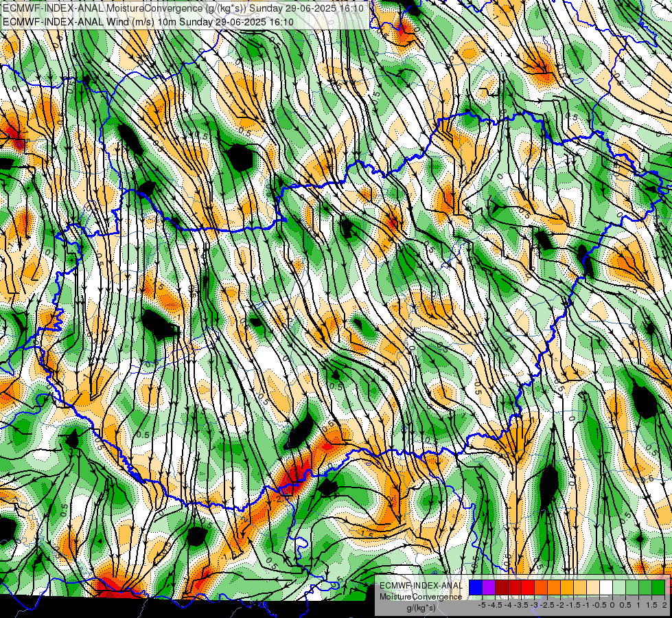
Task: Click the MoistureConvergence title line at top
Action: (183, 8)
